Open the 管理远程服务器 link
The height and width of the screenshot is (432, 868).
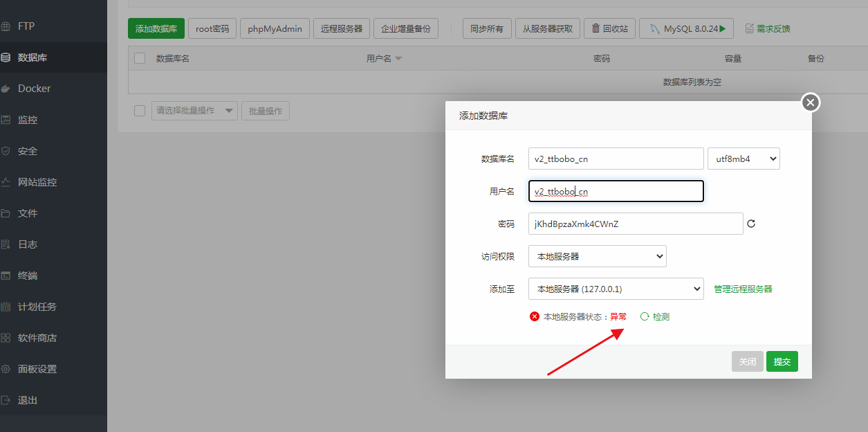(x=743, y=289)
